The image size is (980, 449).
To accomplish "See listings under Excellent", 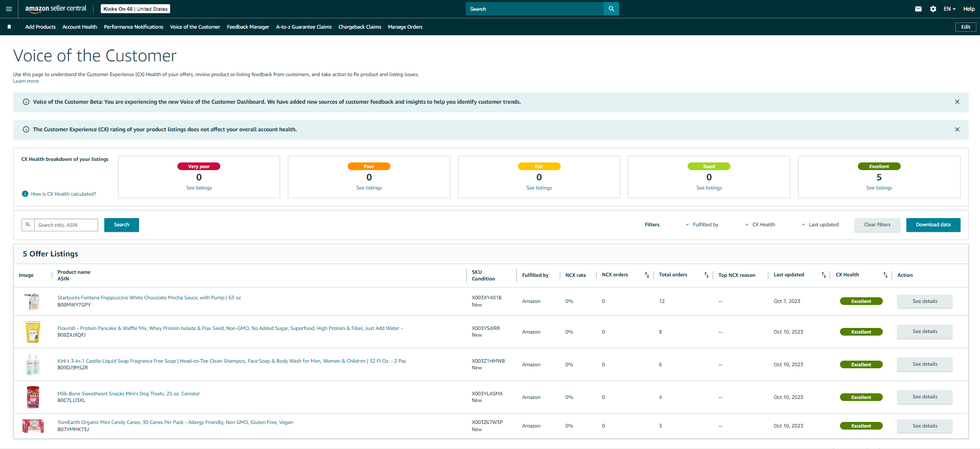I will point(879,188).
